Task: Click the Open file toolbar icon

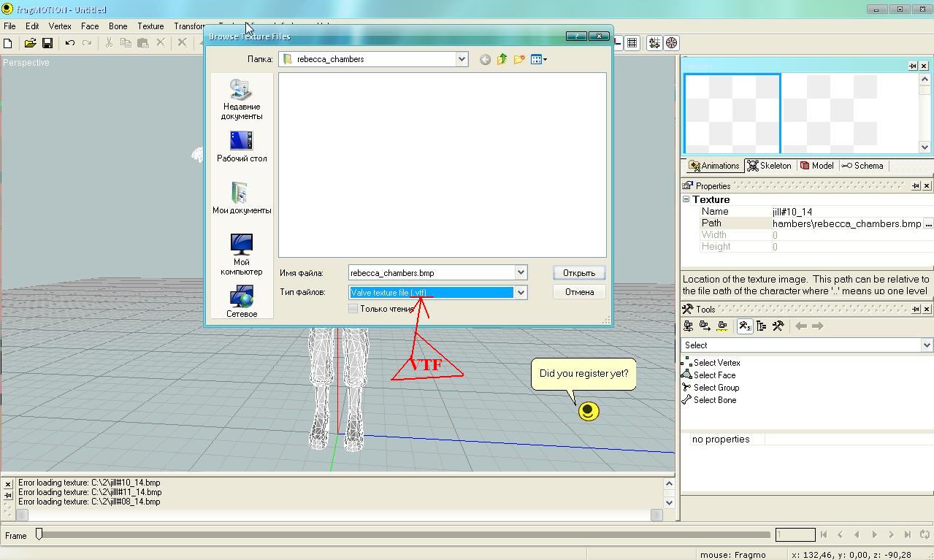Action: 30,43
